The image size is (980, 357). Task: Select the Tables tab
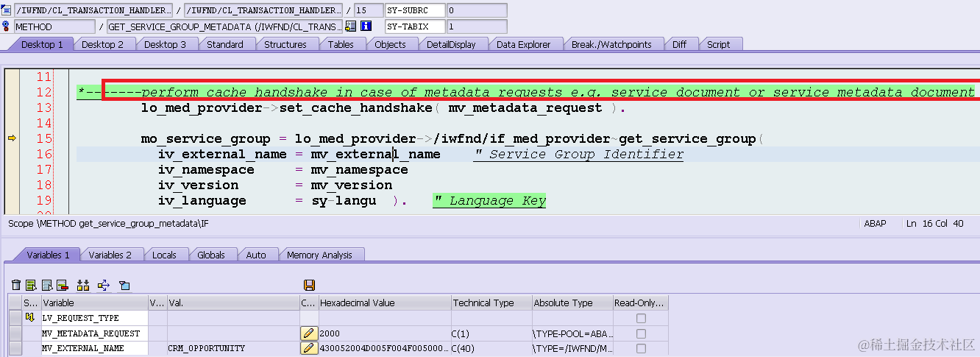pyautogui.click(x=341, y=44)
